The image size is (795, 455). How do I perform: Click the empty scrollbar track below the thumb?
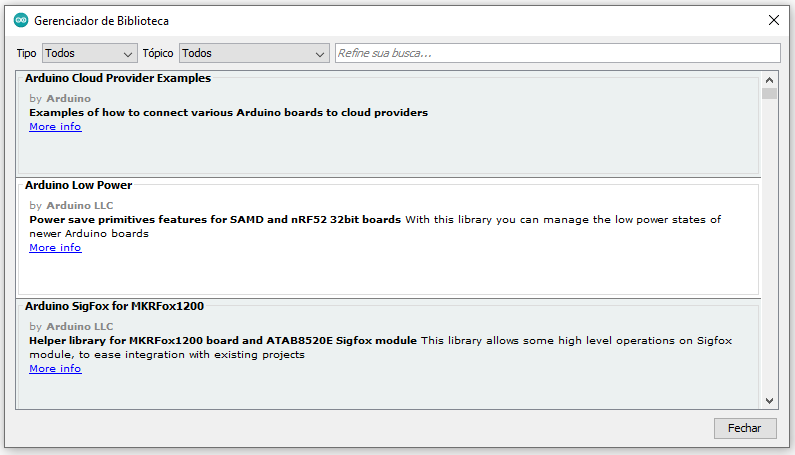click(x=769, y=250)
